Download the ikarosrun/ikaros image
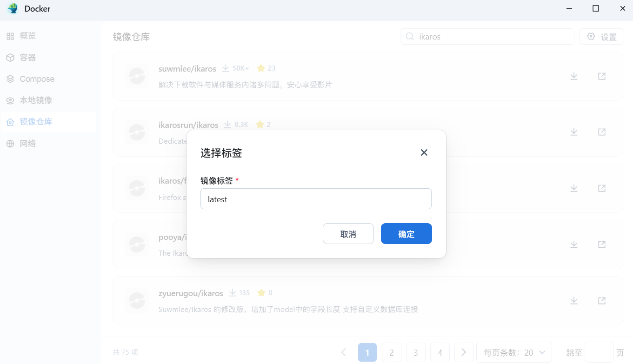Viewport: 633px width, 364px height. (574, 132)
